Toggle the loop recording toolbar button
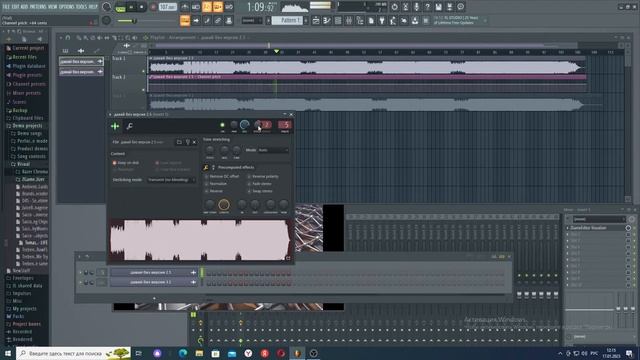Image resolution: width=640 pixels, height=360 pixels. click(229, 7)
